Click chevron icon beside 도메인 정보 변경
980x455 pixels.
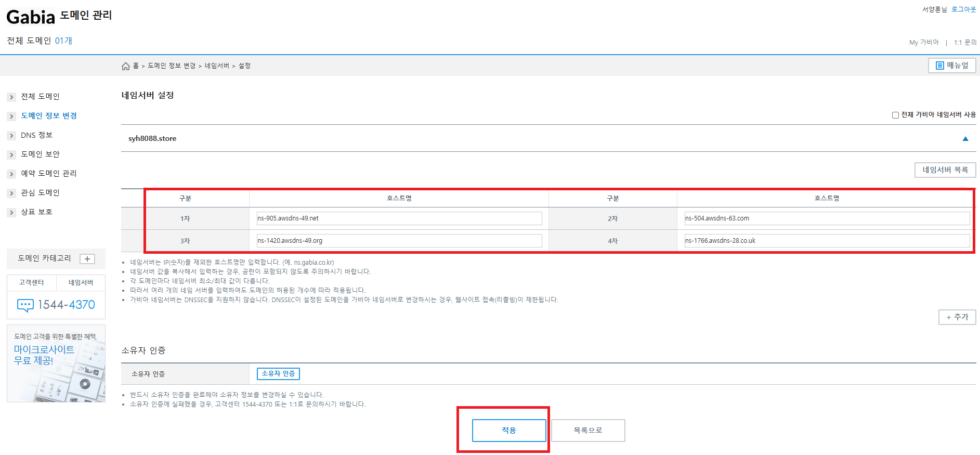[x=11, y=116]
